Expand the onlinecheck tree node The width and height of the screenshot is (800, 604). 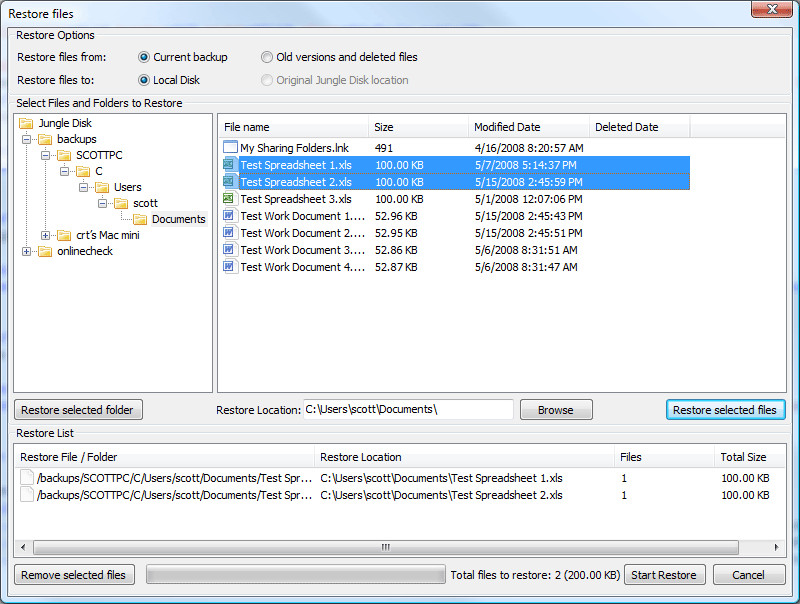tap(27, 251)
